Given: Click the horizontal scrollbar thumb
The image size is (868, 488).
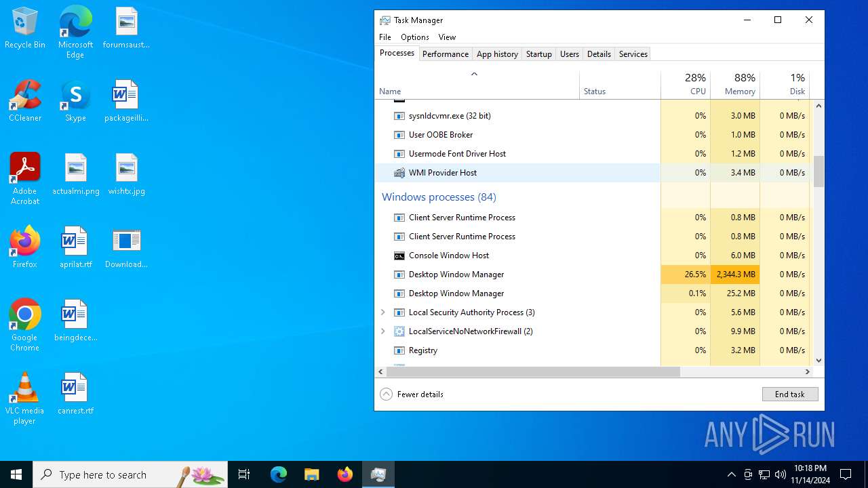Looking at the screenshot, I should 533,371.
